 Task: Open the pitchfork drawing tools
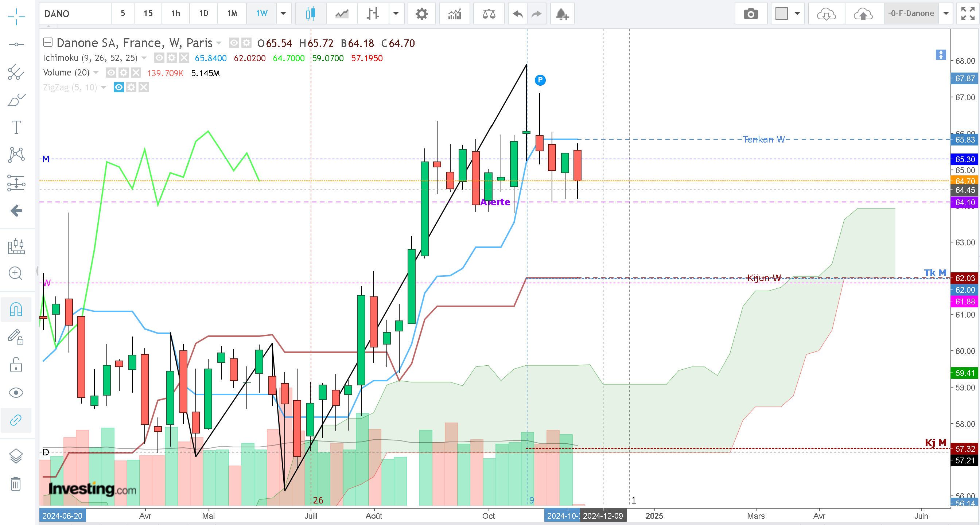pos(16,72)
